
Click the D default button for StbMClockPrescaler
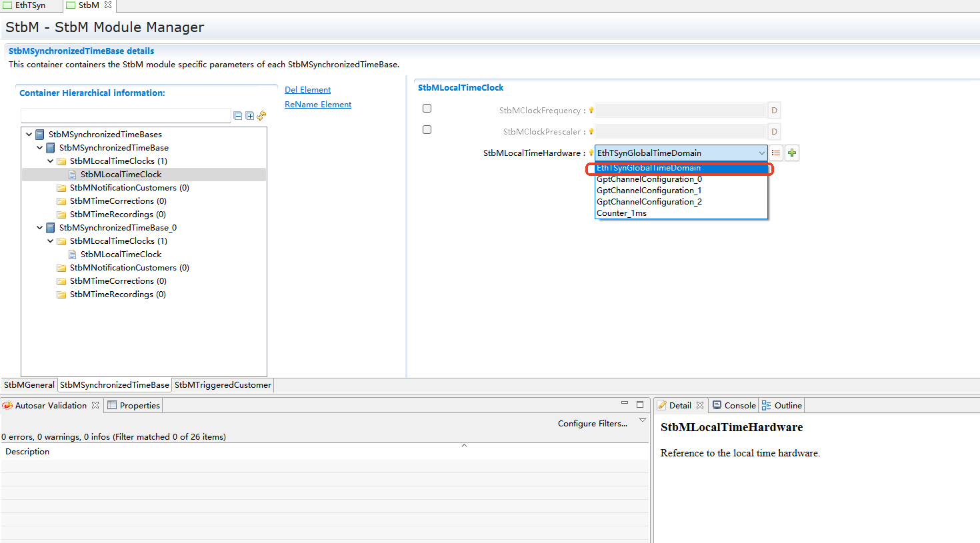pos(774,132)
